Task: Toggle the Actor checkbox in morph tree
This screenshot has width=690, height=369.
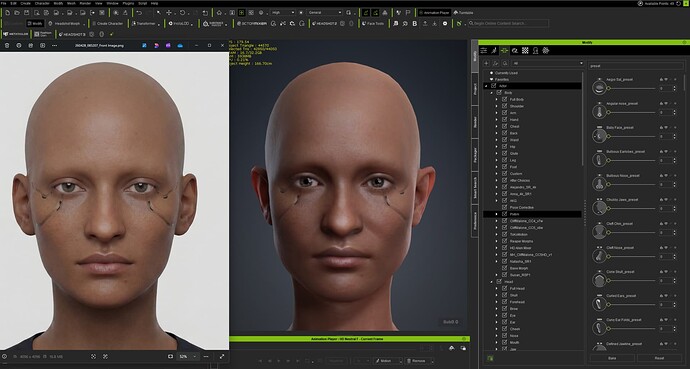Action: pos(493,86)
